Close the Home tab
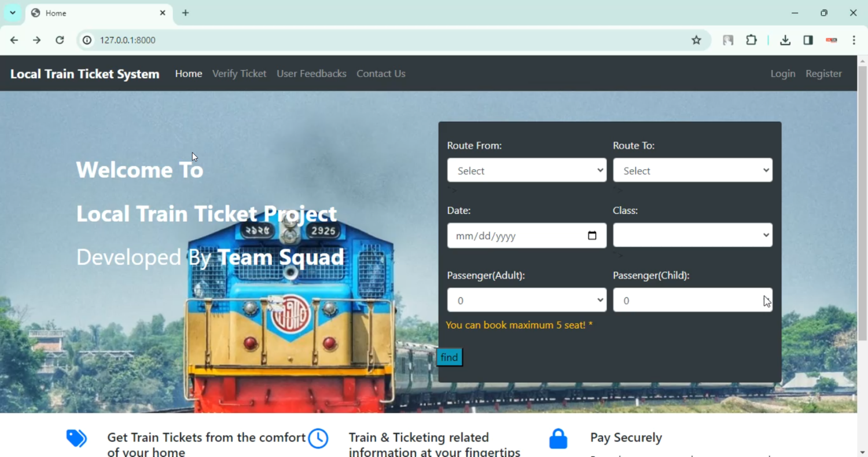868x457 pixels. tap(163, 13)
